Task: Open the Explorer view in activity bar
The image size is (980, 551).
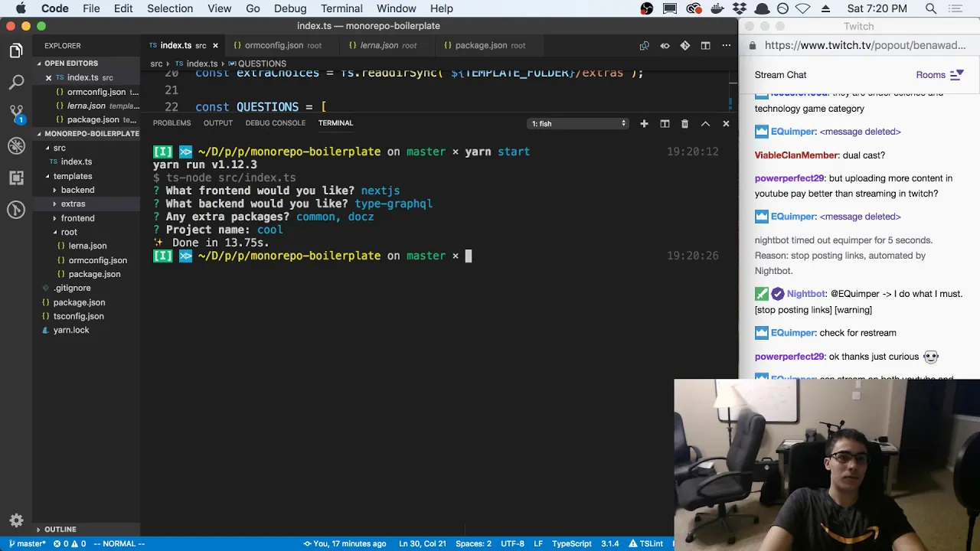Action: 16,51
